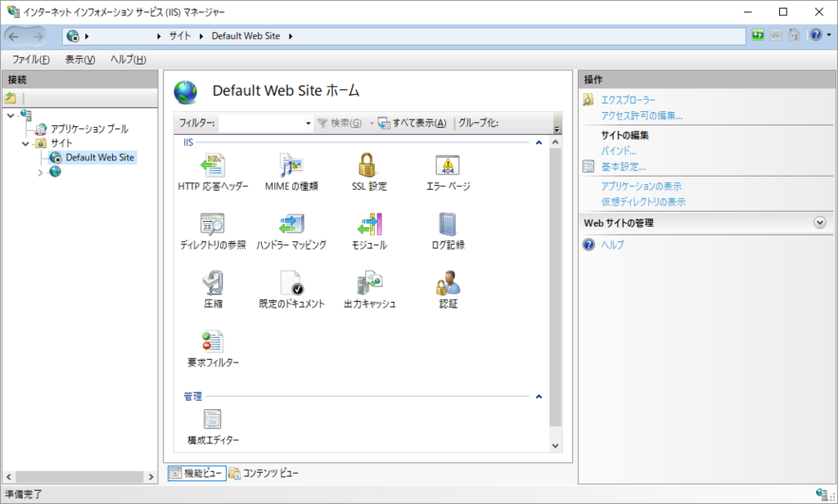
Task: Click Default Web Site breadcrumb segment
Action: pyautogui.click(x=246, y=36)
